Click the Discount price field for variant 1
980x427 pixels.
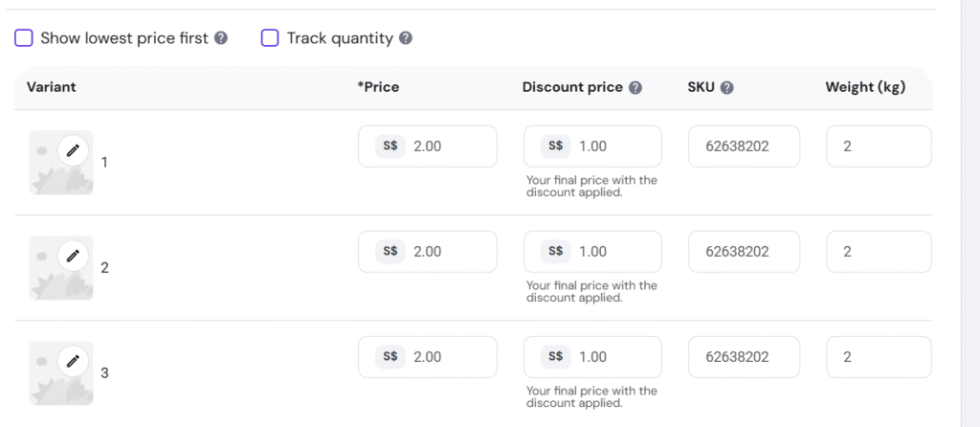[614, 146]
